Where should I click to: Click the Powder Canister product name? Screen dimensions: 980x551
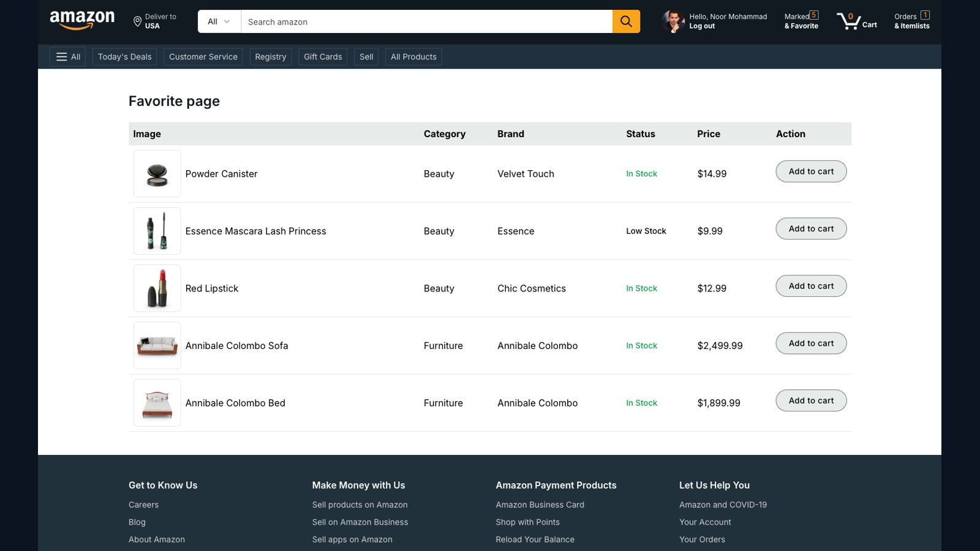[x=221, y=174]
